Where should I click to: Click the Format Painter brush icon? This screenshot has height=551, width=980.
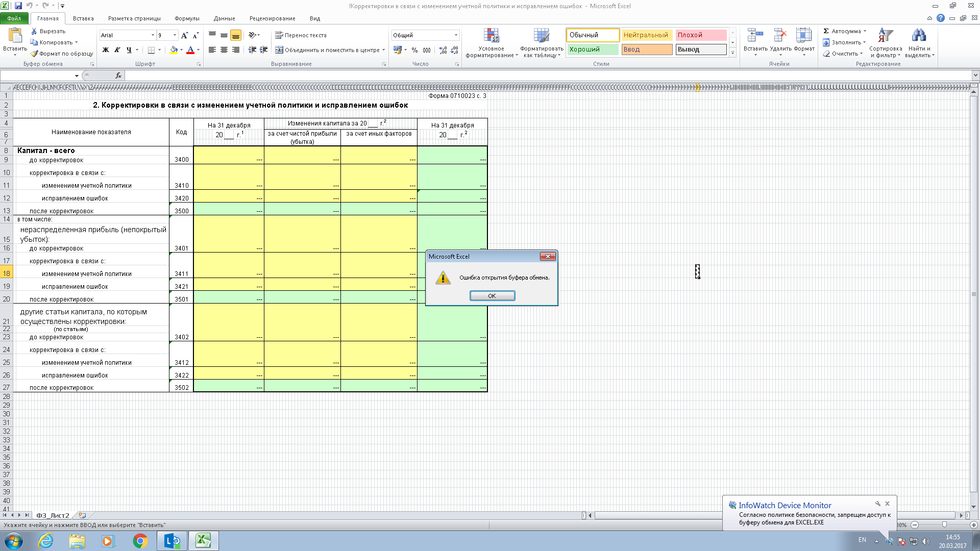[34, 54]
